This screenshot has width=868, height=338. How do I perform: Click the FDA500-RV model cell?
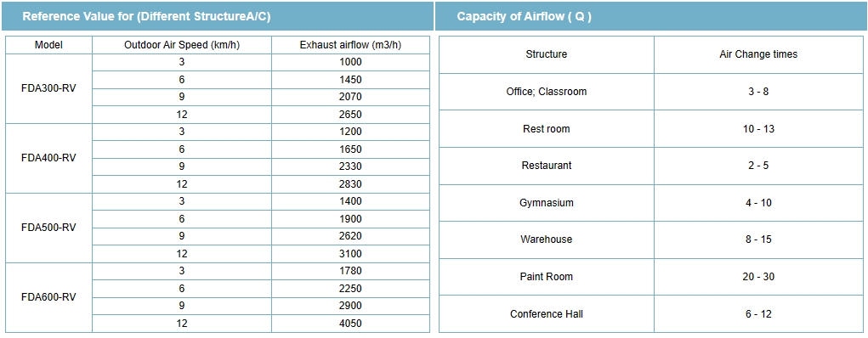[48, 228]
